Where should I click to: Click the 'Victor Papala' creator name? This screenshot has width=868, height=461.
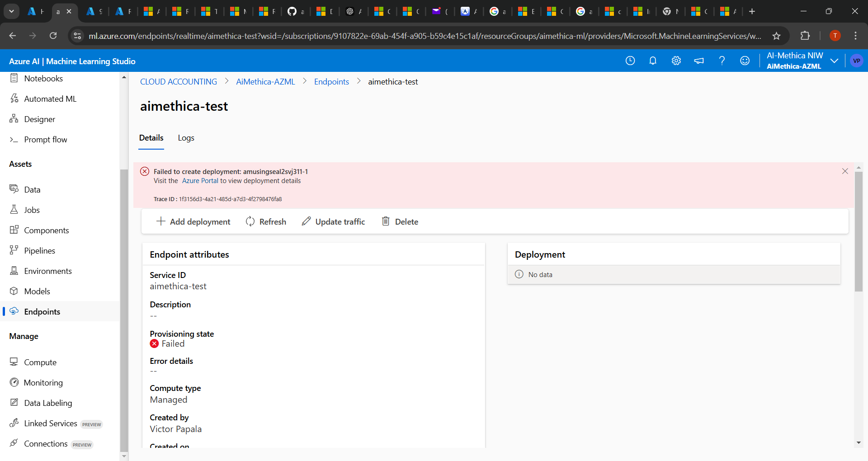175,429
